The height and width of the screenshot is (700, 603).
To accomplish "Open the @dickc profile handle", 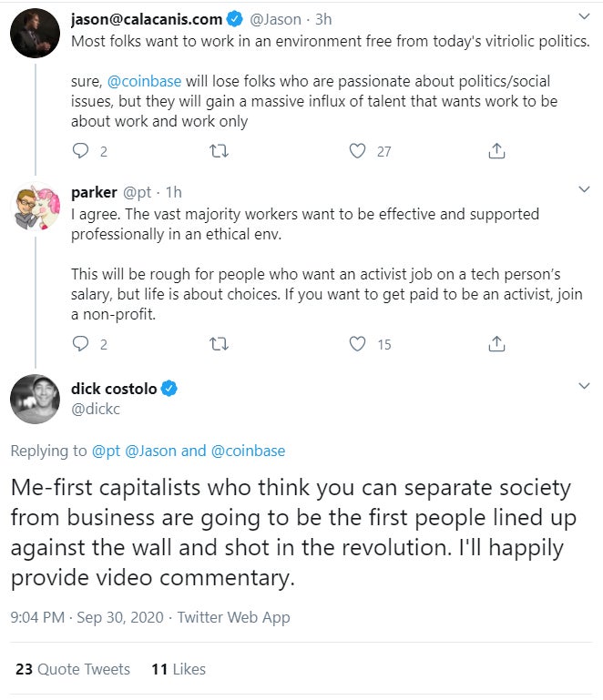I will (x=95, y=410).
